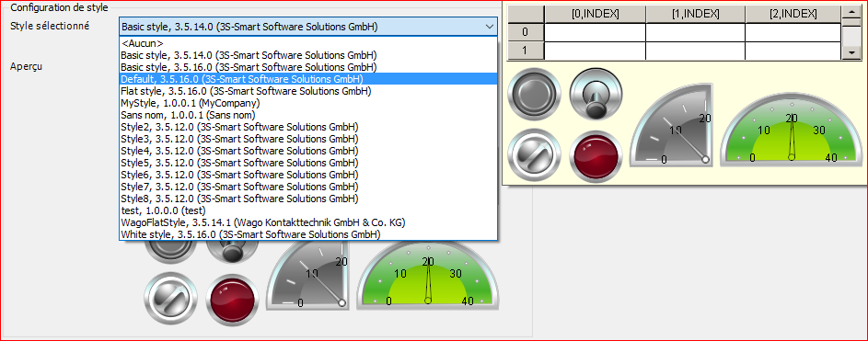Choose MyStyle, 1.0.0.1 (MyCompany)

pos(308,103)
